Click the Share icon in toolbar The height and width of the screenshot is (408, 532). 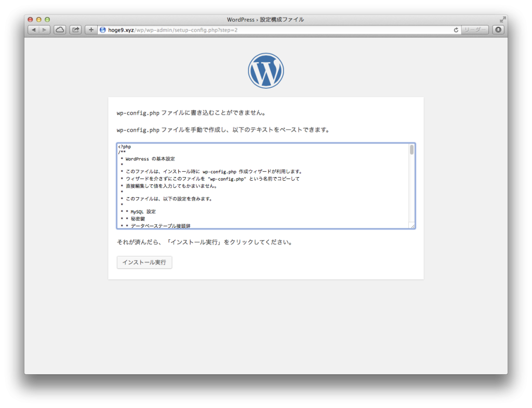pos(75,30)
